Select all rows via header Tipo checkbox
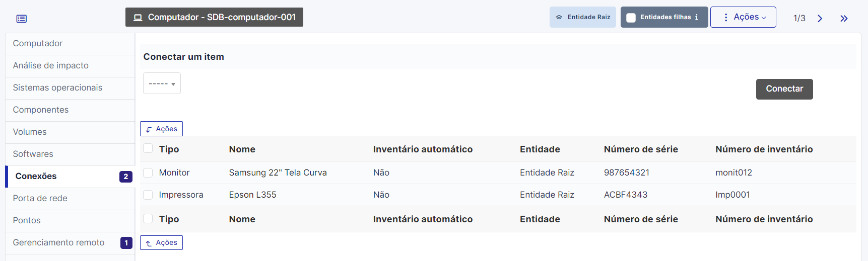This screenshot has width=868, height=261. pos(148,148)
